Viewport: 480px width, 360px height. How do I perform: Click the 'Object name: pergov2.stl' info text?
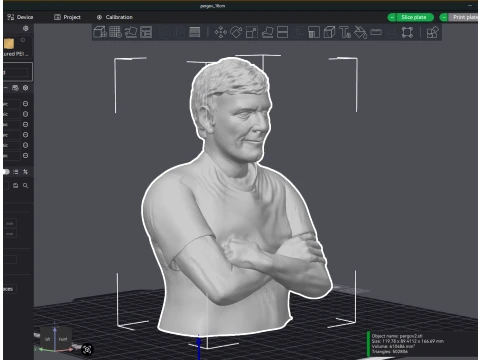click(397, 336)
